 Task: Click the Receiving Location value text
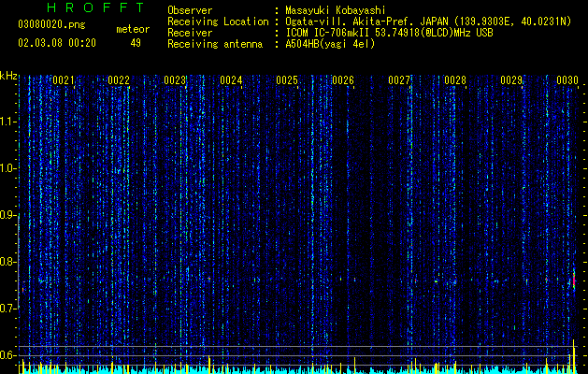pos(428,22)
